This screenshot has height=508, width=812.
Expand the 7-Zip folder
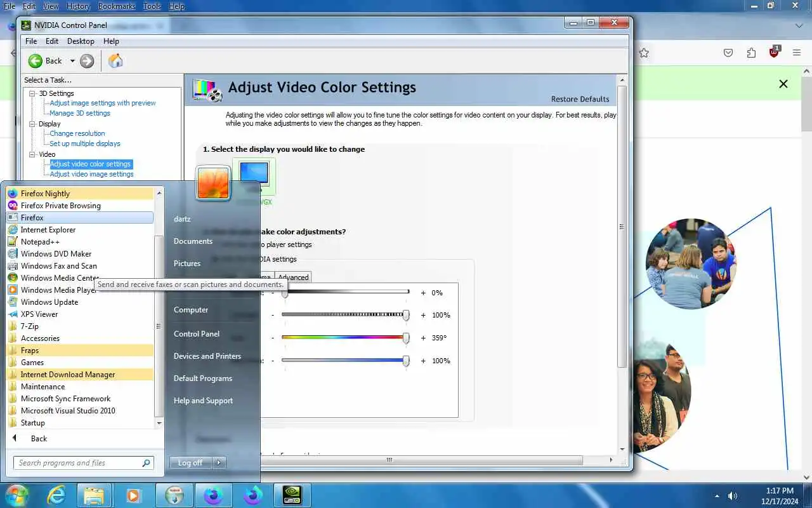(x=80, y=326)
